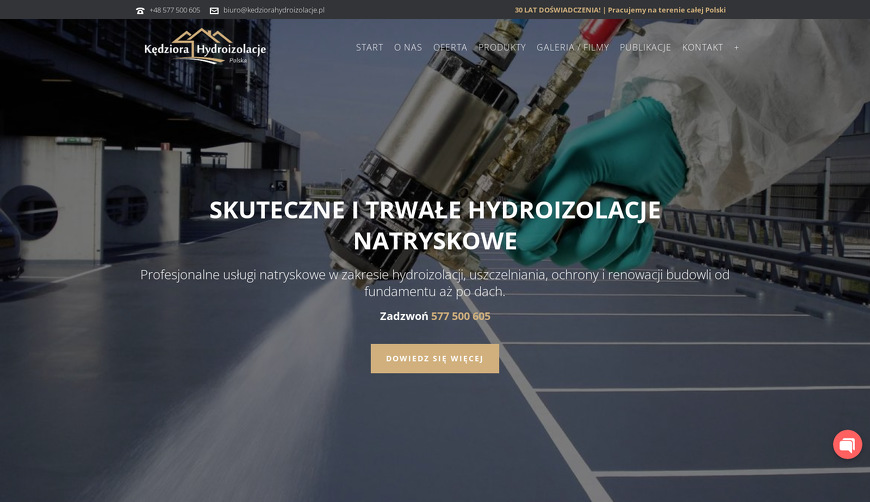870x502 pixels.
Task: Click the 30 LAT DOŚWIADCZENIA text
Action: (x=557, y=10)
